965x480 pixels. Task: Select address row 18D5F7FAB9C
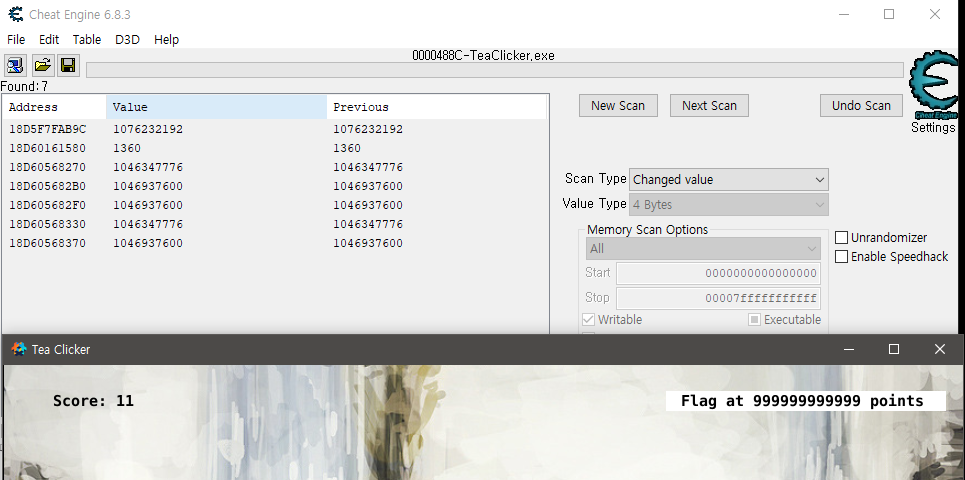(274, 129)
